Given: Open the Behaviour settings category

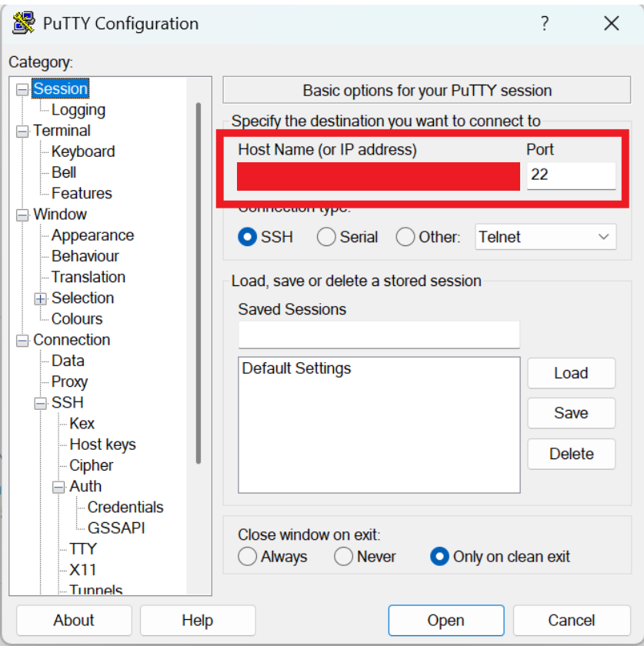Looking at the screenshot, I should click(85, 256).
